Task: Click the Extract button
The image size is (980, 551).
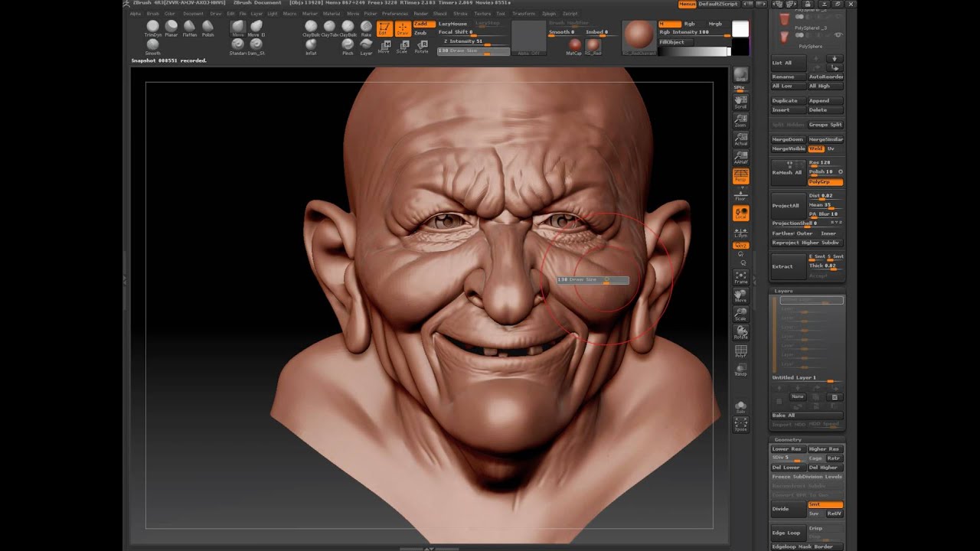Action: tap(789, 266)
